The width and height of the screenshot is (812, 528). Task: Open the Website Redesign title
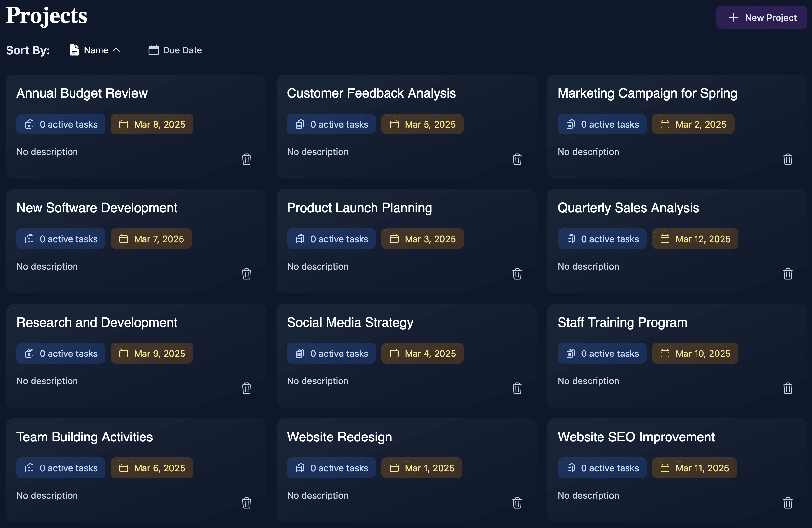tap(339, 437)
